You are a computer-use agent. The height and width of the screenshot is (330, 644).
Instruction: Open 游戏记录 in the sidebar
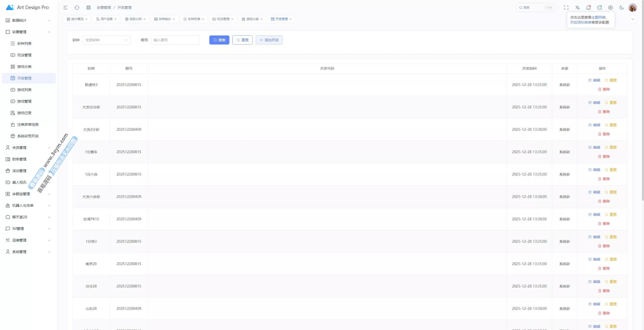(x=24, y=113)
